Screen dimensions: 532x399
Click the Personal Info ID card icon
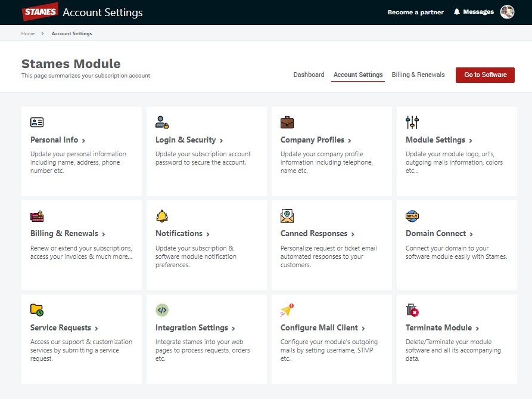tap(37, 122)
